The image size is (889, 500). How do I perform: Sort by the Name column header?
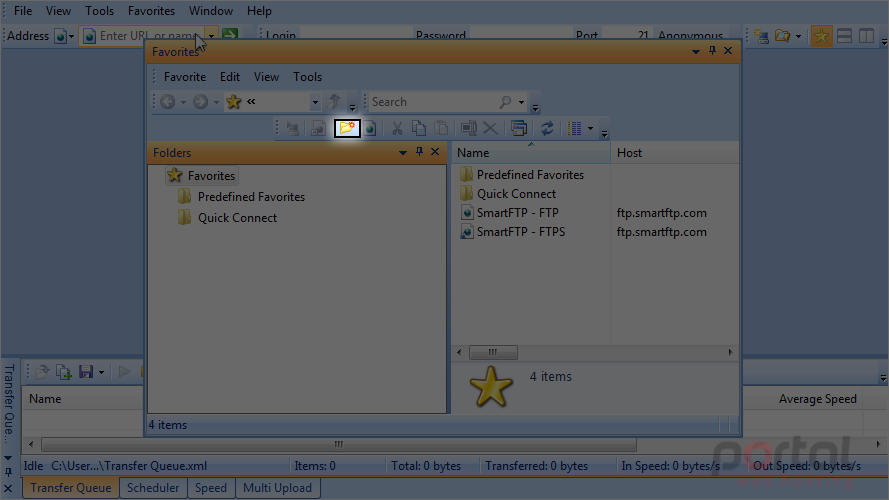click(x=530, y=152)
